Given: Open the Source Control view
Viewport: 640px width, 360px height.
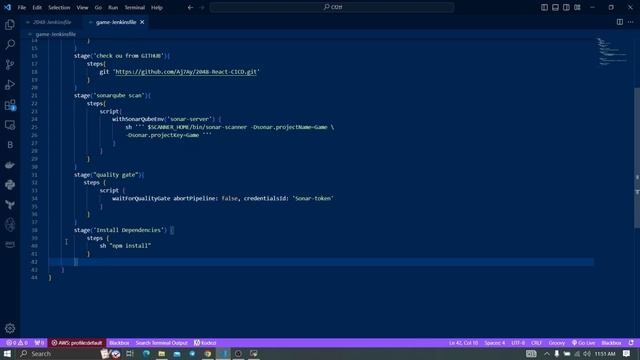Looking at the screenshot, I should pyautogui.click(x=10, y=64).
